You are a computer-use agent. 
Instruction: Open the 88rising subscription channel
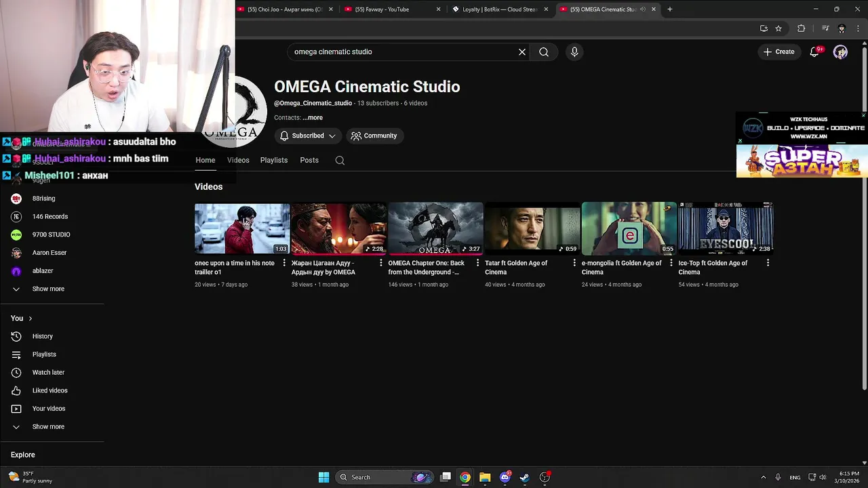43,199
